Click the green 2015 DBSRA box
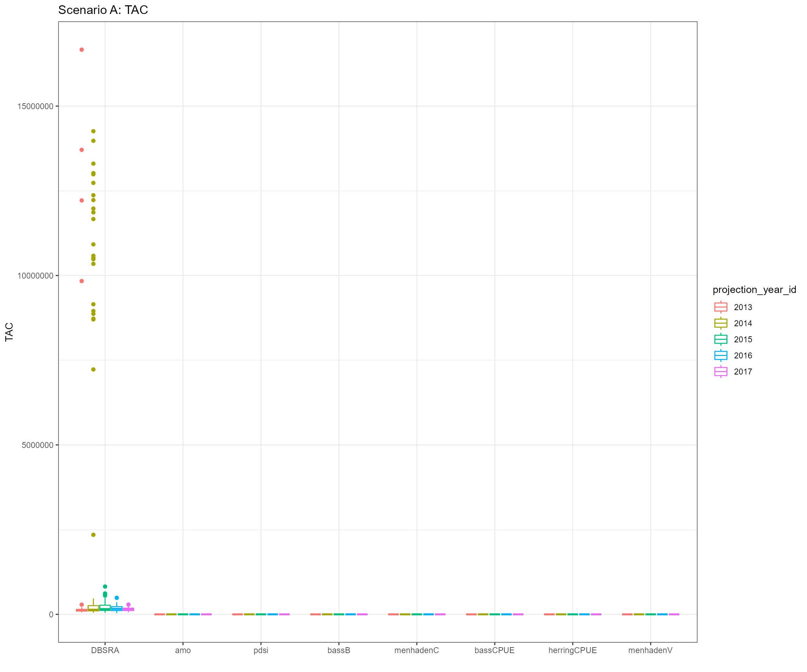 (x=105, y=608)
